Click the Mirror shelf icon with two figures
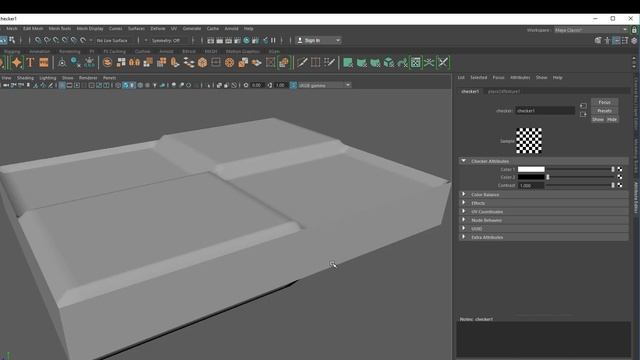The height and width of the screenshot is (360, 640). [x=134, y=62]
